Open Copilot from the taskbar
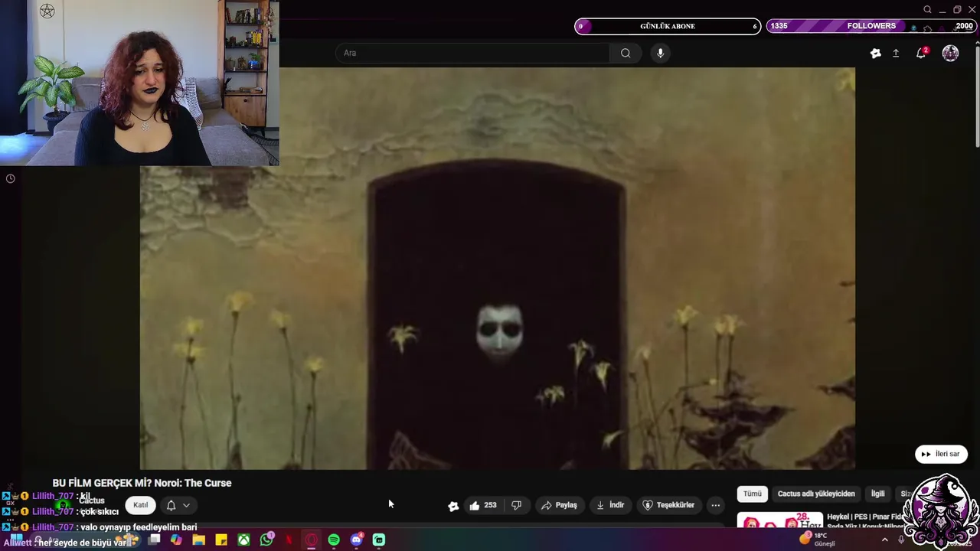The width and height of the screenshot is (980, 551). click(176, 540)
